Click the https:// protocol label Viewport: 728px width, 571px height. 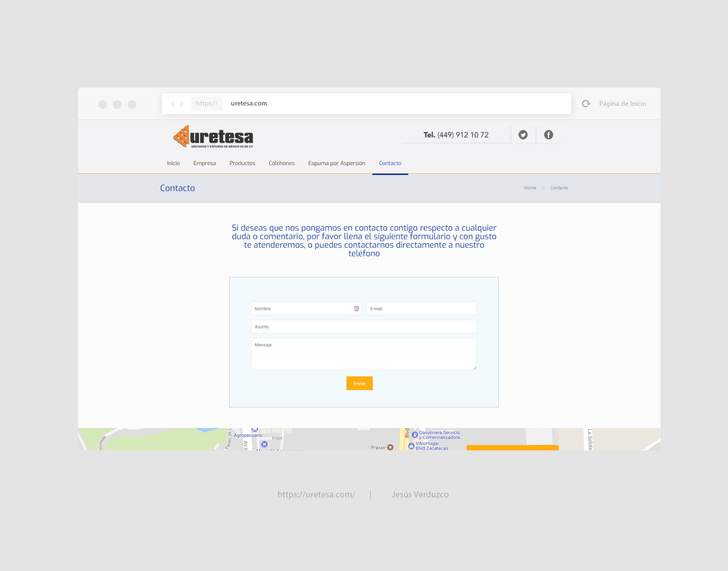(x=207, y=103)
